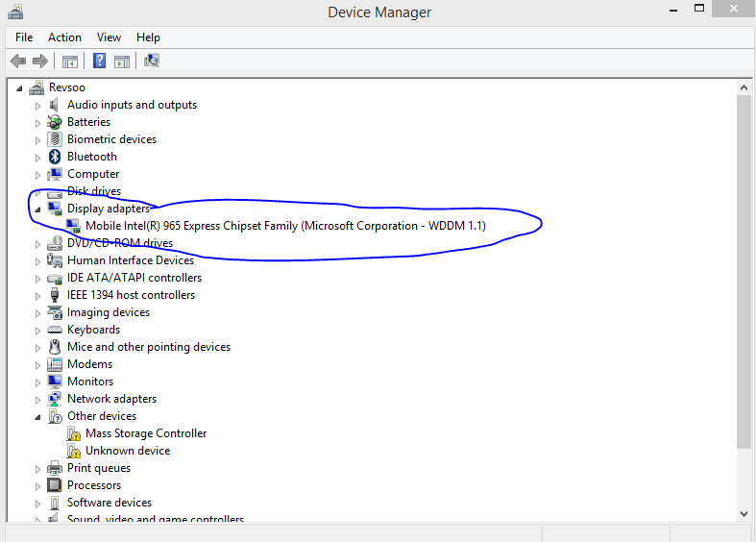This screenshot has height=542, width=756.
Task: Click the Display adapters category icon
Action: point(55,209)
